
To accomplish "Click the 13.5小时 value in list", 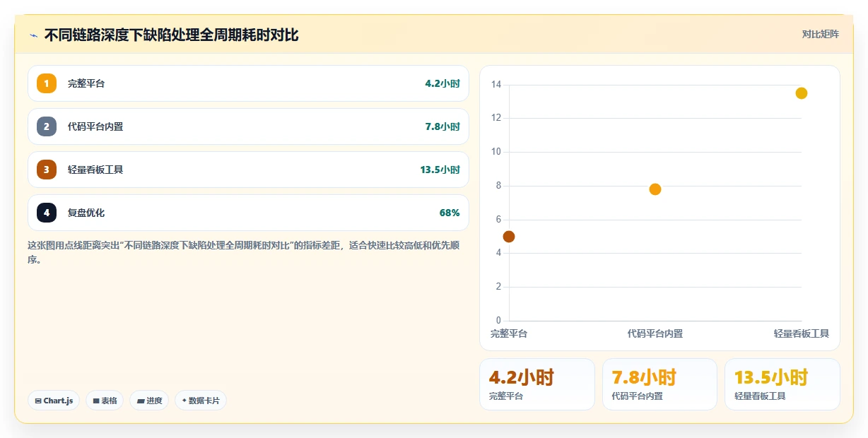I will (x=440, y=170).
